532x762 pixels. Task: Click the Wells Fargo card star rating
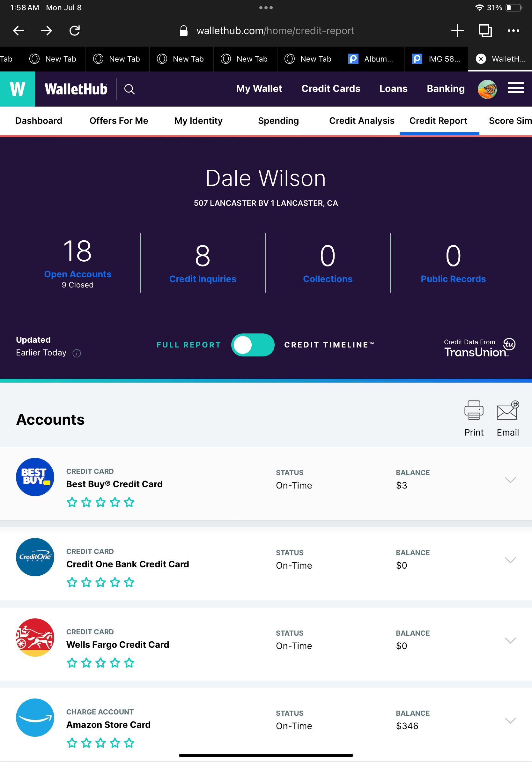(x=100, y=663)
